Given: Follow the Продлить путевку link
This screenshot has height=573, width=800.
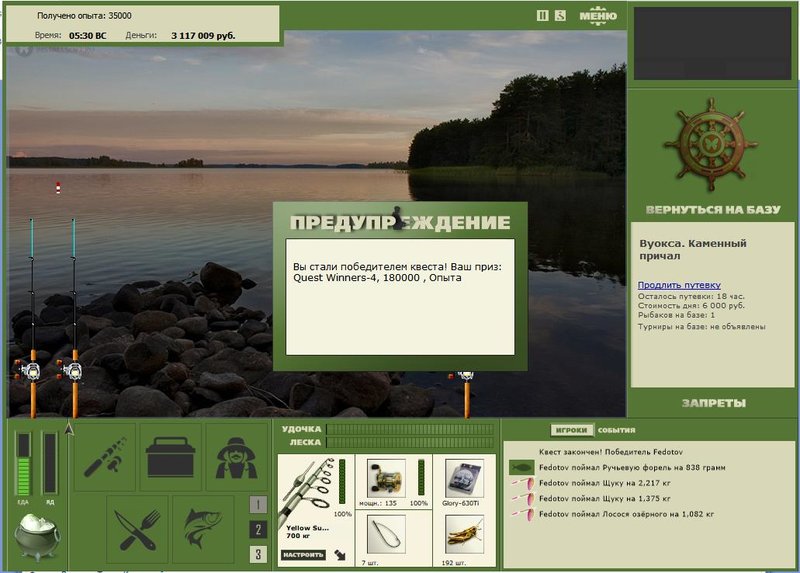Looking at the screenshot, I should pyautogui.click(x=679, y=285).
